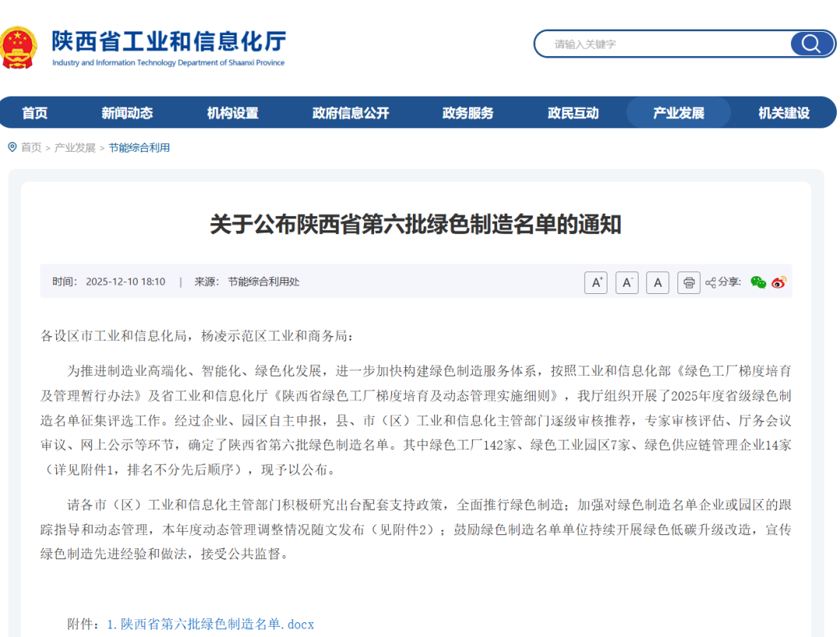The width and height of the screenshot is (840, 637).
Task: Click the search magnifier button
Action: click(811, 44)
